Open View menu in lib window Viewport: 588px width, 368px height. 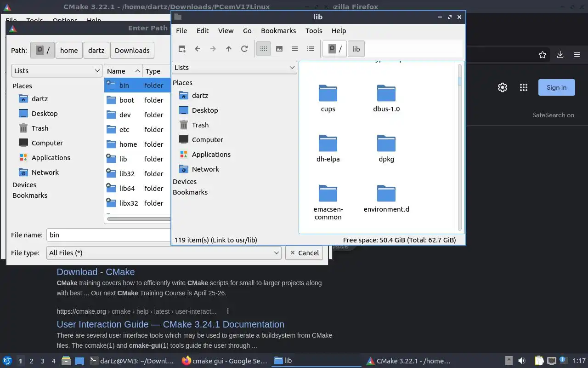coord(226,31)
